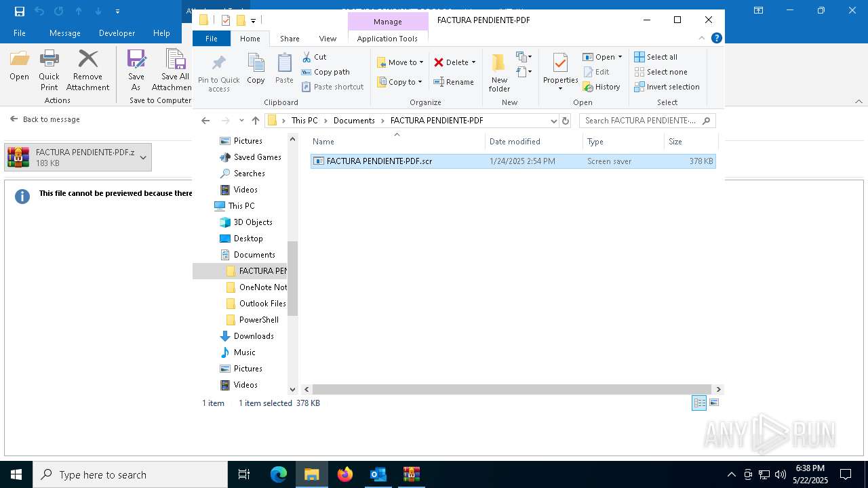Click Back to message link

[x=45, y=119]
